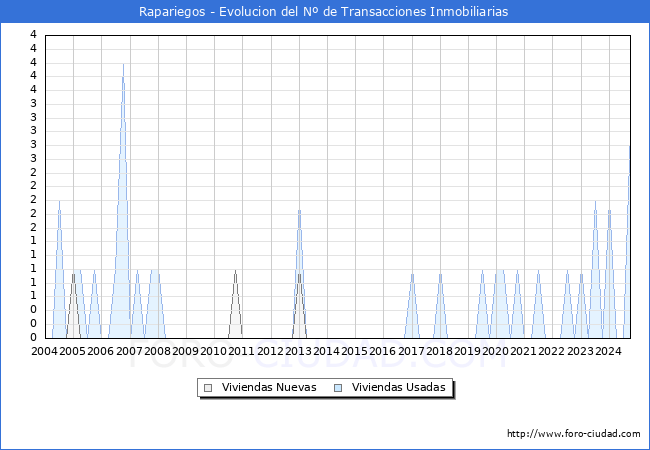Click the Viviendas Usadas legend swatch
650x450 pixels.
point(338,388)
